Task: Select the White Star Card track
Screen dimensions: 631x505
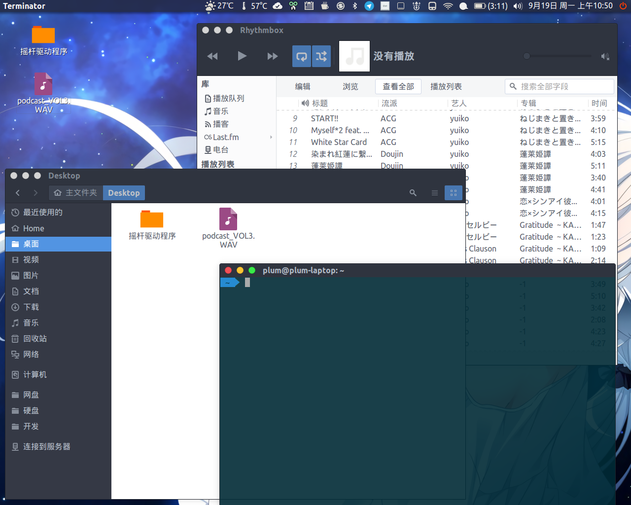Action: (x=447, y=142)
